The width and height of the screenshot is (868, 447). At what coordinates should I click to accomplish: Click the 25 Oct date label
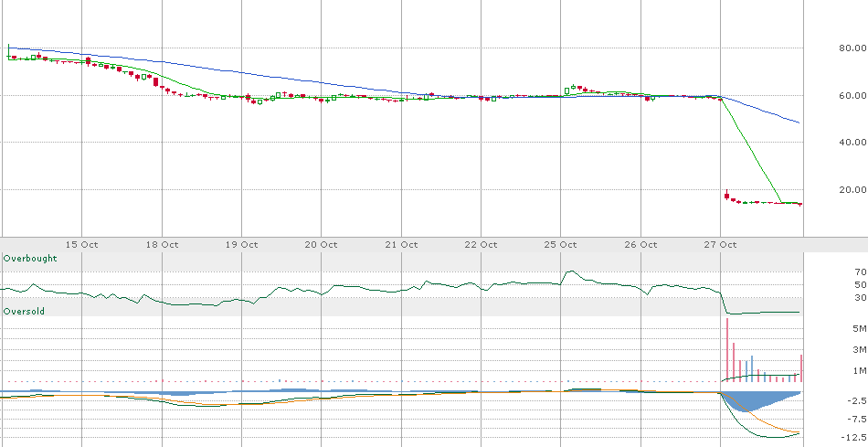561,244
